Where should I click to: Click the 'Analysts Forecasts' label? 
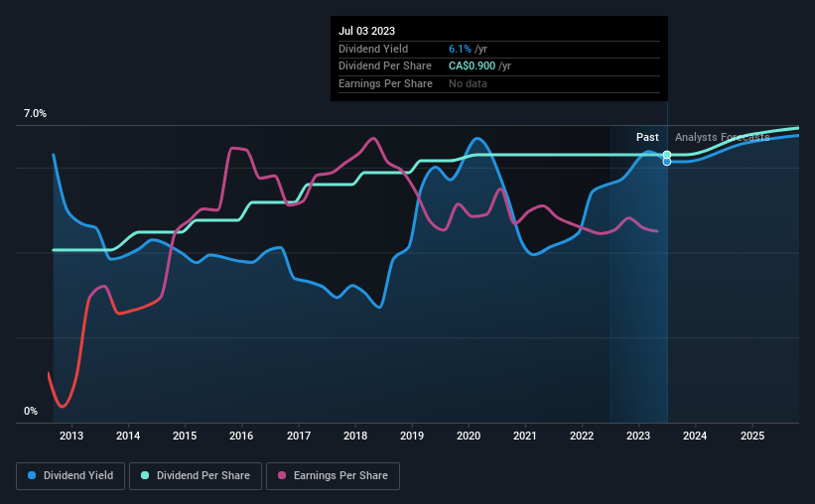coord(722,137)
